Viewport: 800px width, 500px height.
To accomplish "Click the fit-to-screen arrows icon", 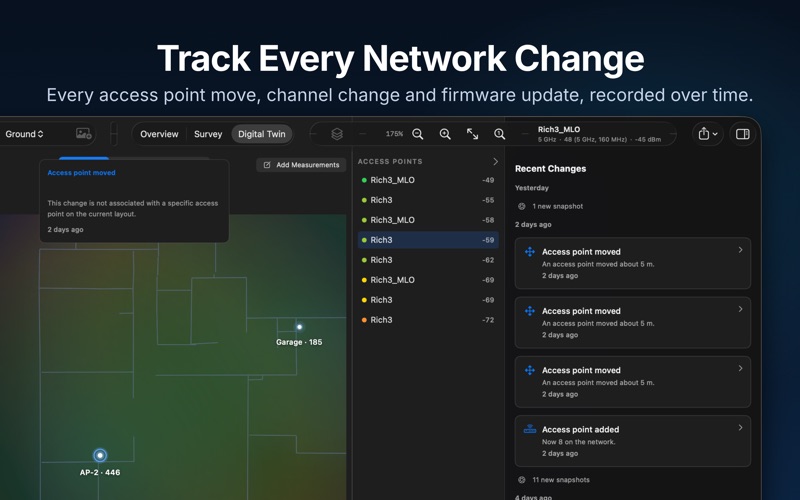I will point(472,134).
